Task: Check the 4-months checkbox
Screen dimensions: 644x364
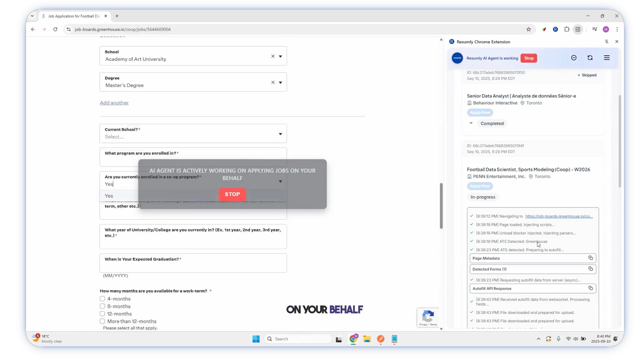Action: (102, 299)
